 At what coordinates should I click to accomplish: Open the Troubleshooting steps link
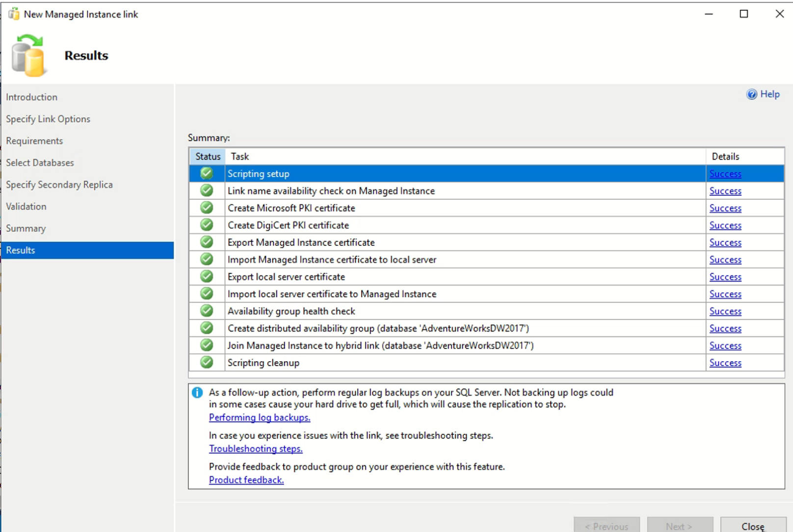point(256,449)
